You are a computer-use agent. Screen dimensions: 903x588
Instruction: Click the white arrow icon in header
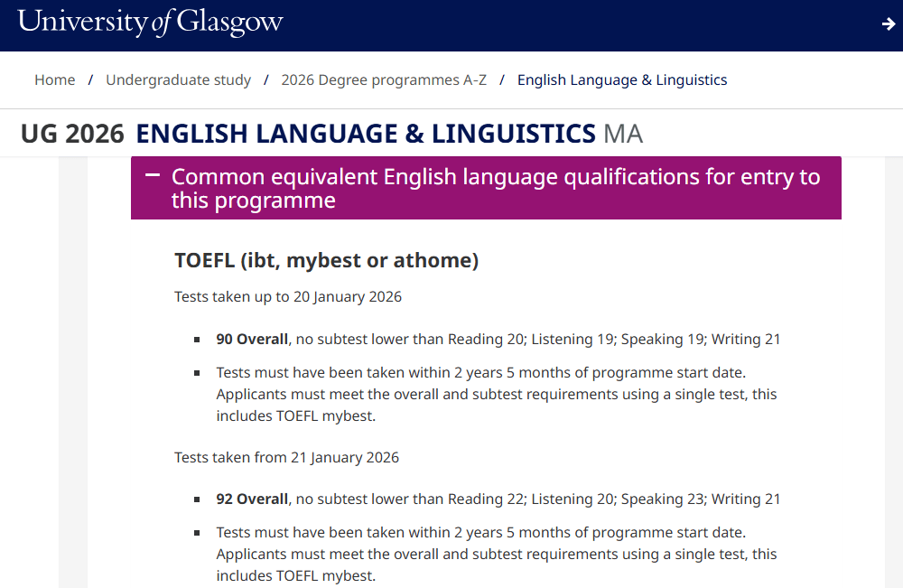[889, 24]
